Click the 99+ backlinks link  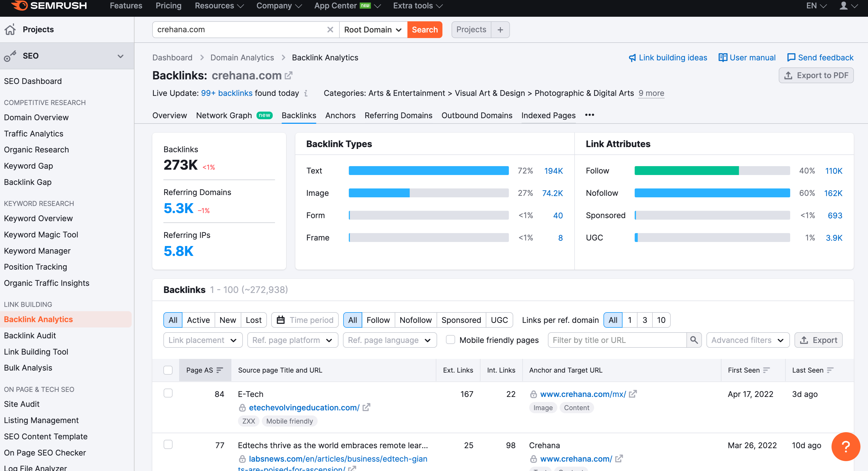[227, 93]
